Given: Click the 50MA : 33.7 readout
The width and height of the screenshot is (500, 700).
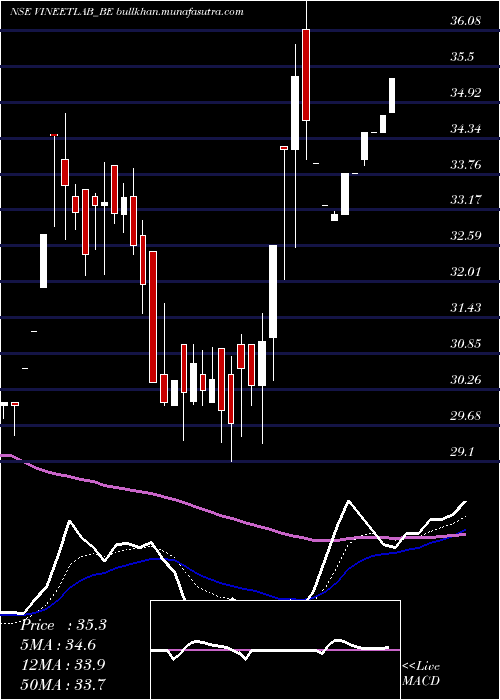Looking at the screenshot, I should pos(63,684).
